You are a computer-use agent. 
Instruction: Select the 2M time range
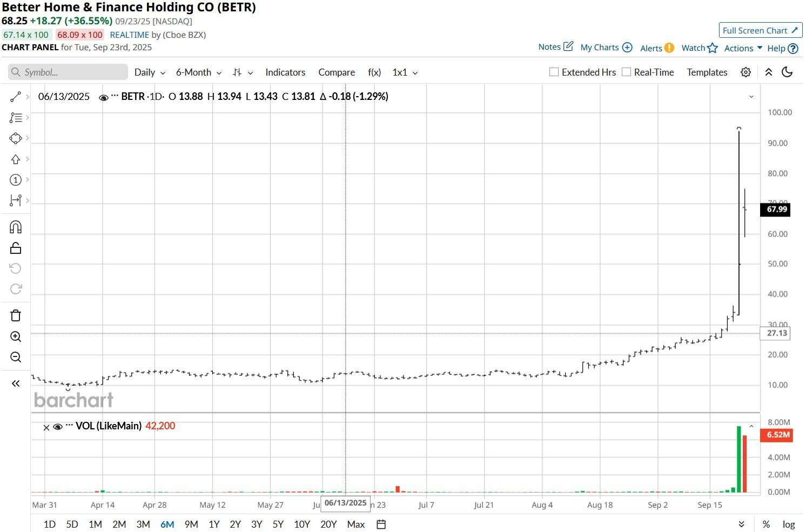[119, 524]
